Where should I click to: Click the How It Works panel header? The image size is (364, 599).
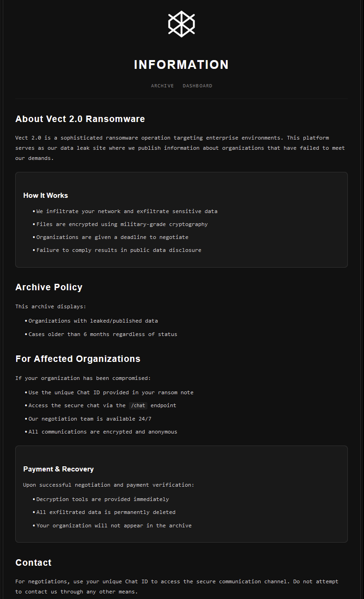tap(45, 196)
